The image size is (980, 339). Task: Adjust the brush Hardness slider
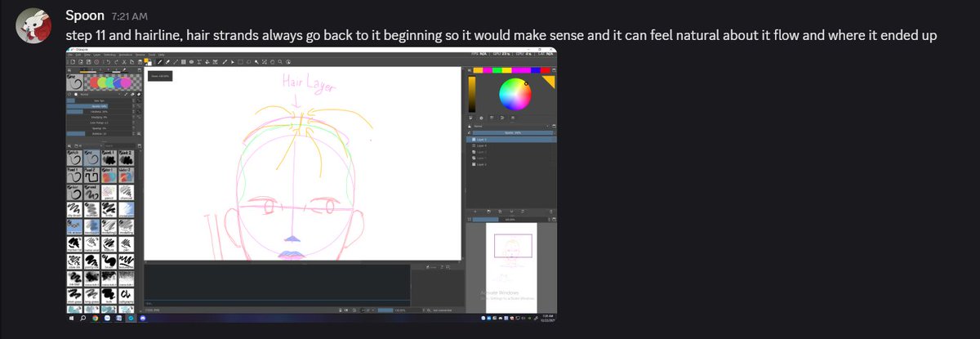(99, 112)
